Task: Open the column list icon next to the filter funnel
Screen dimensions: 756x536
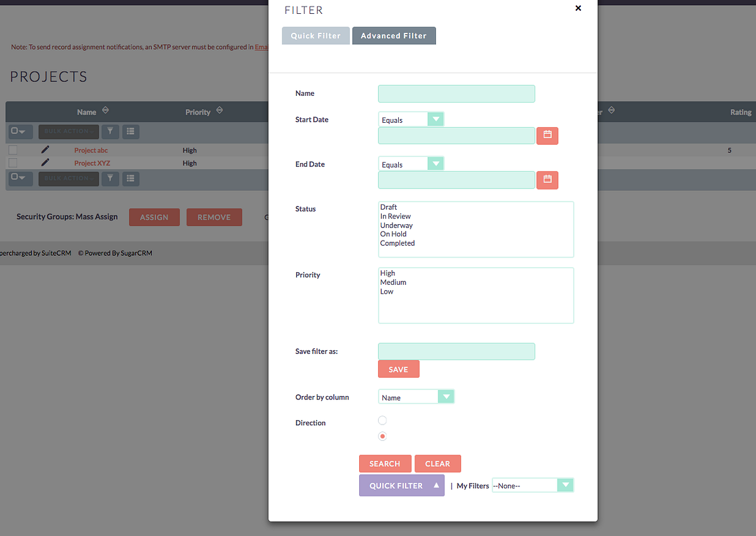Action: tap(130, 132)
